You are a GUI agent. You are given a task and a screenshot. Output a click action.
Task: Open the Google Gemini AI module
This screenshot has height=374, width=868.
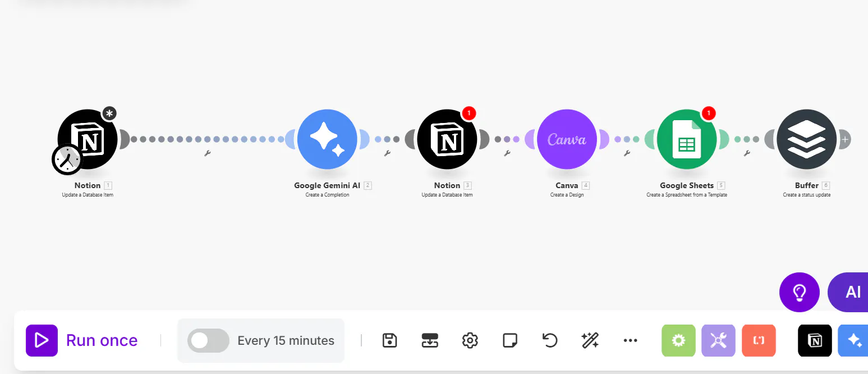coord(327,139)
